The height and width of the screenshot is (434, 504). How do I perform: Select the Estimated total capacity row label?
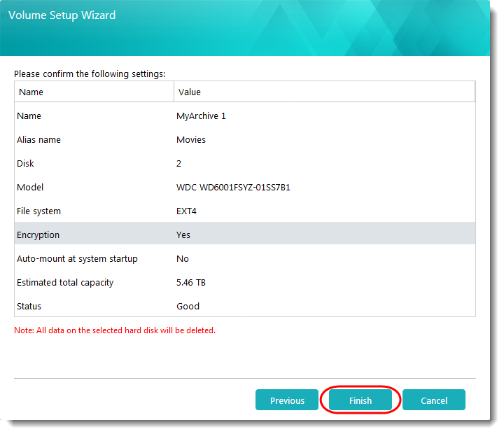tap(65, 282)
